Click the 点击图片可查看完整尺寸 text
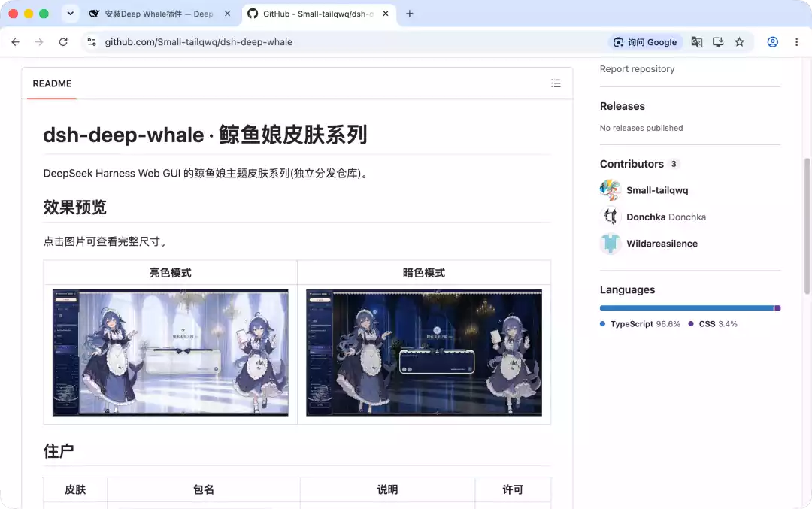This screenshot has height=509, width=812. (x=105, y=241)
